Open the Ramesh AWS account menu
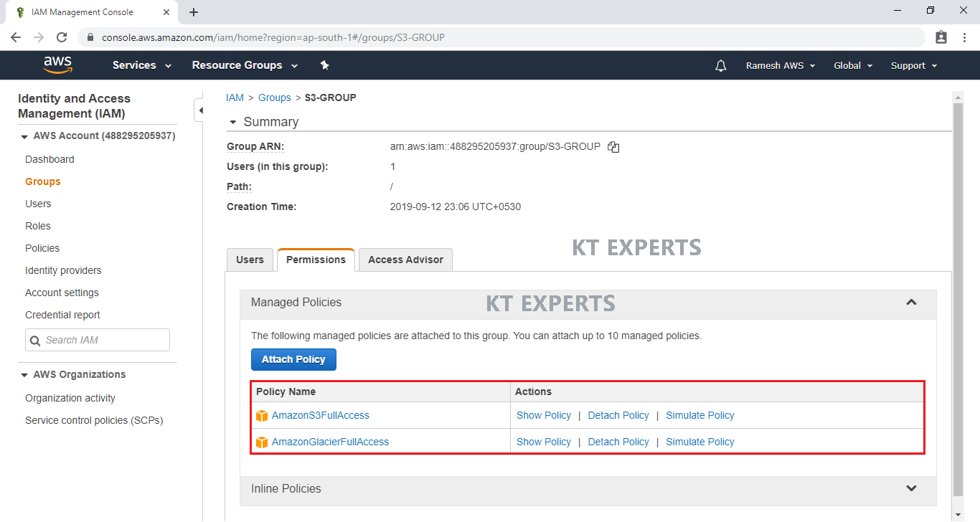980x522 pixels. click(781, 65)
